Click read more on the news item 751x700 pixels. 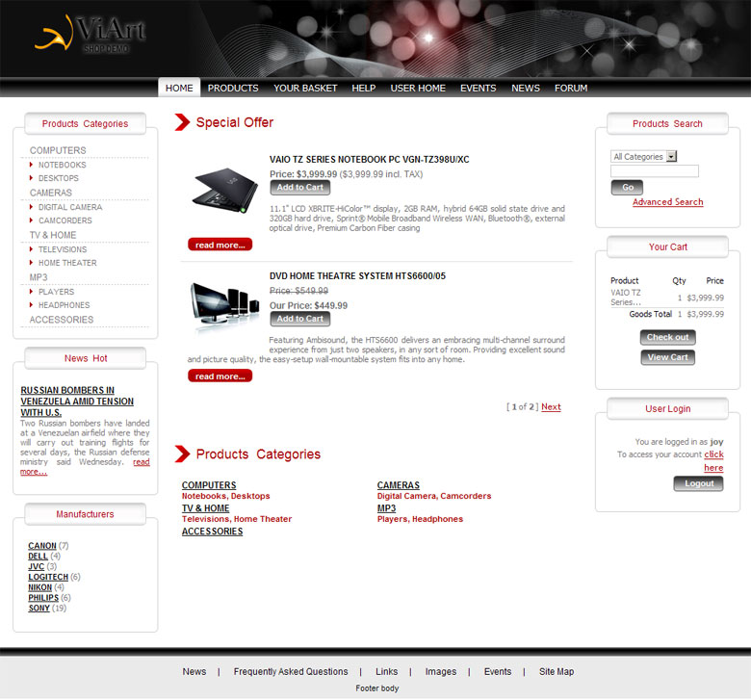(x=142, y=462)
